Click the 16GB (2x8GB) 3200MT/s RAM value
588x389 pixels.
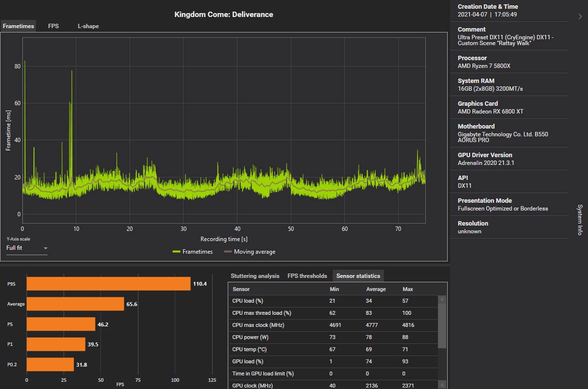coord(490,89)
